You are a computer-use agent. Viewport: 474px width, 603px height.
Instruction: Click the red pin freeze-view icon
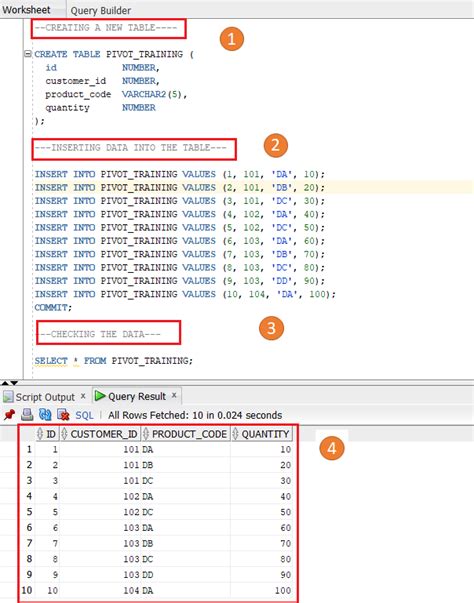pos(9,415)
